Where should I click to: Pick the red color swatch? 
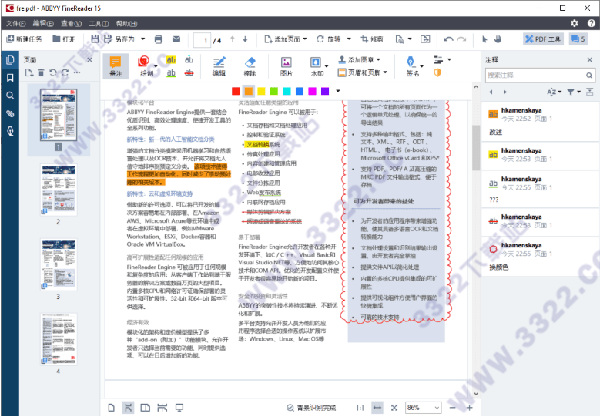pos(236,91)
